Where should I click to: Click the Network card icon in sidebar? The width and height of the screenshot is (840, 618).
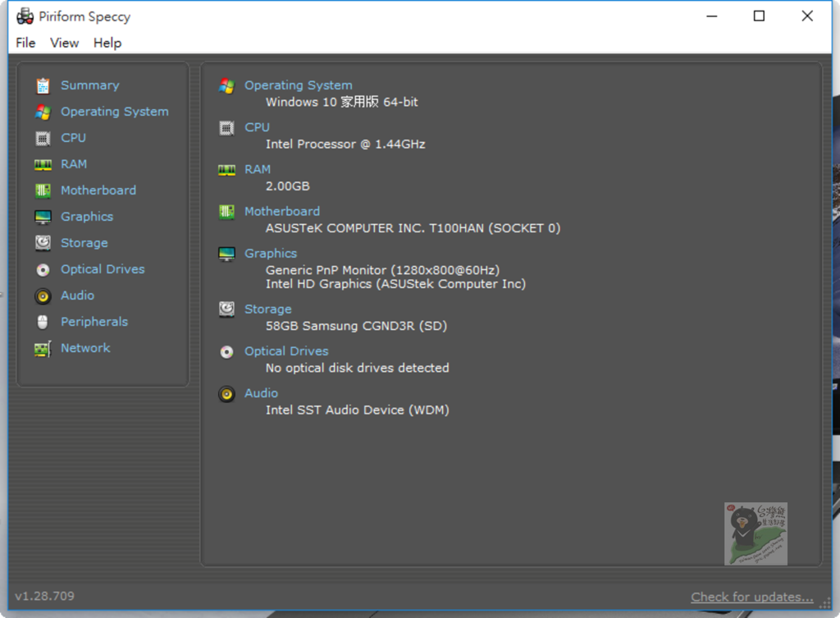click(43, 349)
